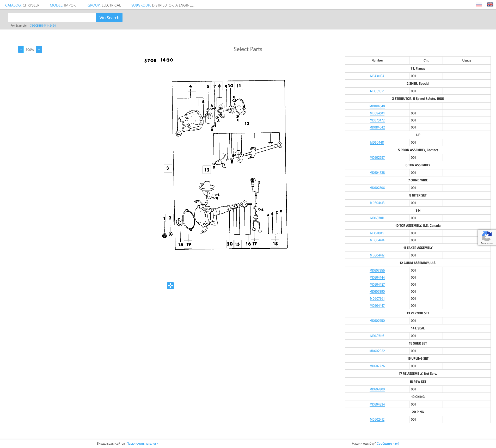Zoom in with the plus button
The height and width of the screenshot is (448, 496).
click(x=39, y=50)
